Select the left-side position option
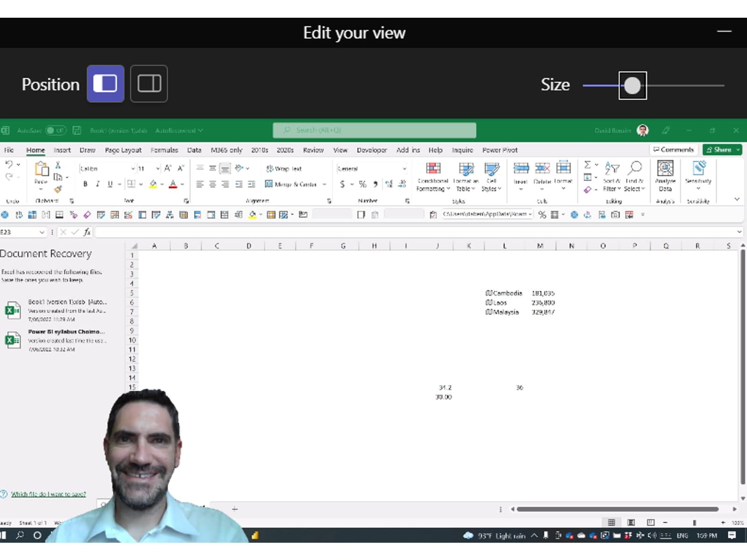Image resolution: width=747 pixels, height=560 pixels. click(x=106, y=84)
